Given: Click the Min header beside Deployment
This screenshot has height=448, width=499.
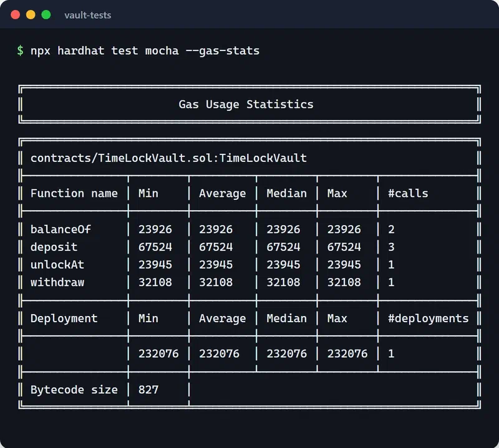Looking at the screenshot, I should (x=148, y=318).
